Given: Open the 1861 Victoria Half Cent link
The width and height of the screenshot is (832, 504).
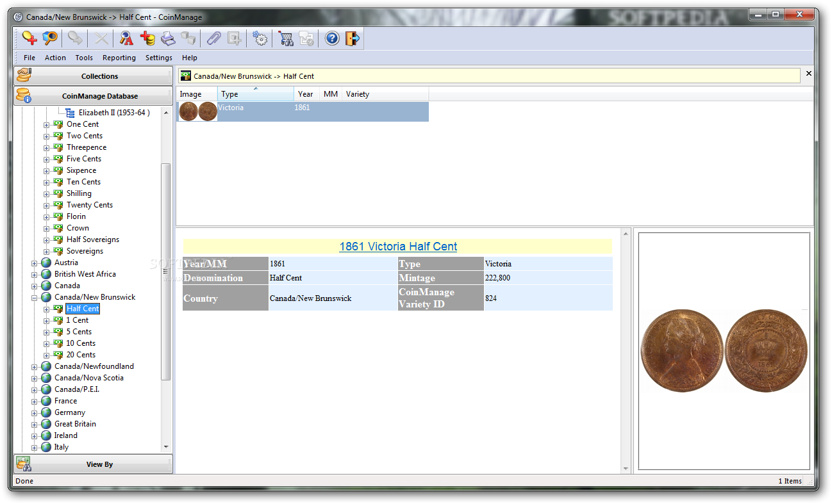Looking at the screenshot, I should pyautogui.click(x=398, y=247).
